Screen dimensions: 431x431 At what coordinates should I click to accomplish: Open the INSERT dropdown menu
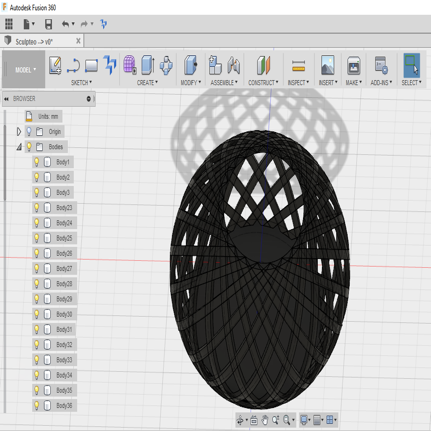(328, 82)
